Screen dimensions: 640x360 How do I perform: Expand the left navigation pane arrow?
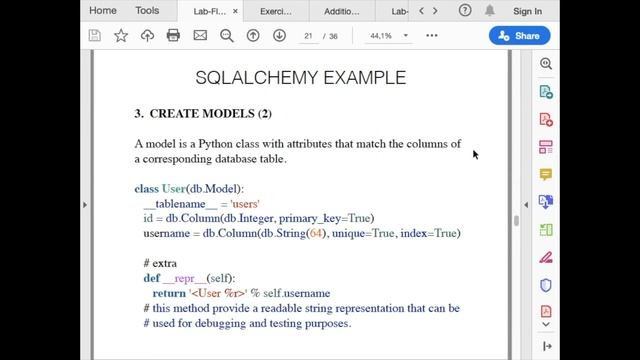click(x=85, y=204)
